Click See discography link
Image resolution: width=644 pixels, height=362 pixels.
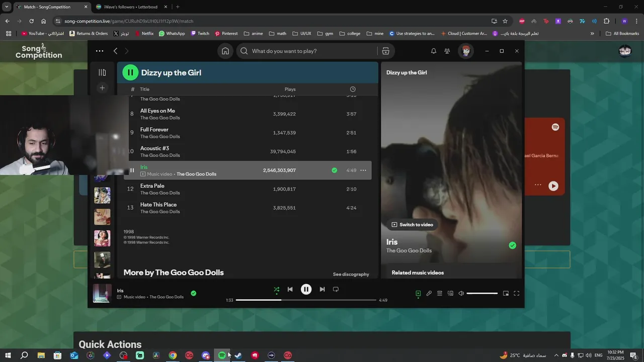[x=351, y=275]
